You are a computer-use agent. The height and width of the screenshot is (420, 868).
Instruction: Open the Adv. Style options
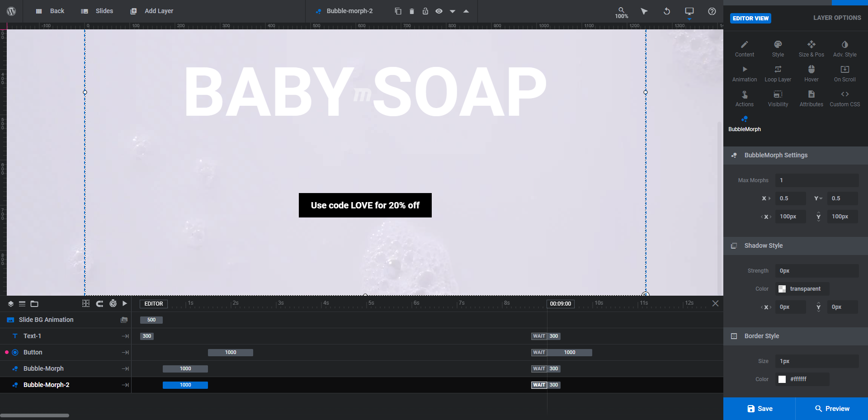click(x=844, y=49)
